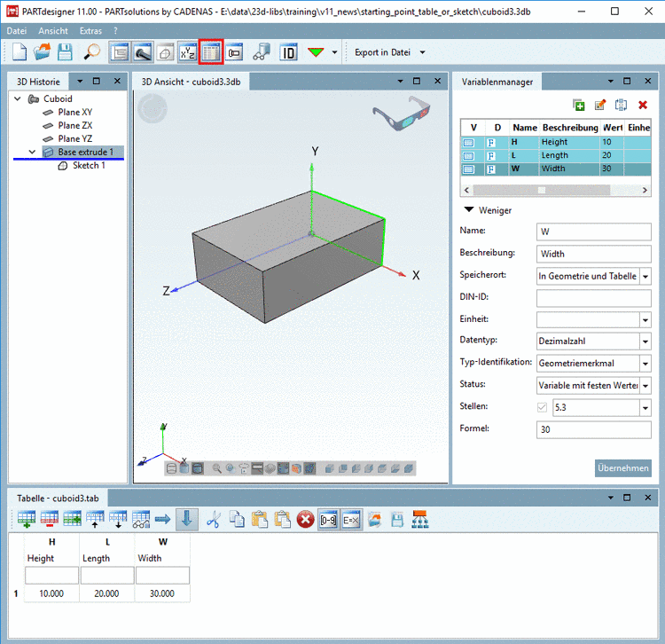The width and height of the screenshot is (665, 644).
Task: Click the red circle delete icon in table toolbar
Action: coord(306,520)
